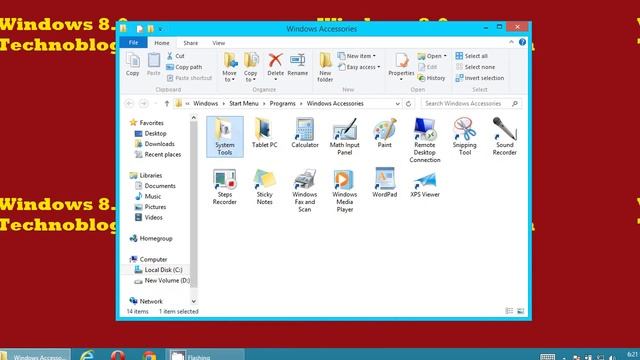Create a New folder from ribbon
This screenshot has width=640, height=360.
[325, 68]
